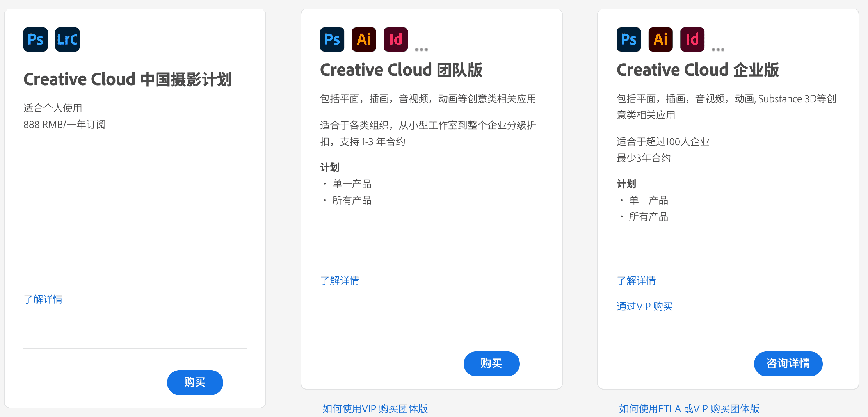This screenshot has height=417, width=868.
Task: Select the Photoshop icon on the photography plan card
Action: point(35,39)
